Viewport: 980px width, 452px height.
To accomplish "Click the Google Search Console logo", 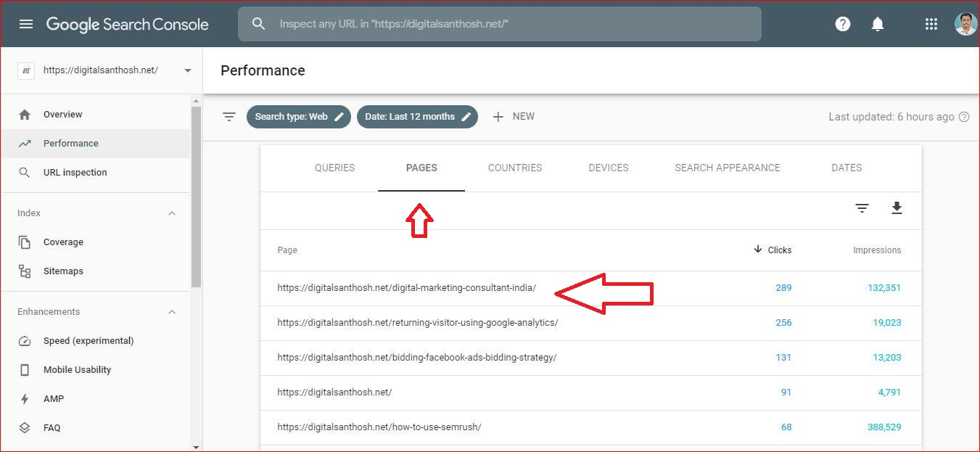I will pyautogui.click(x=128, y=25).
